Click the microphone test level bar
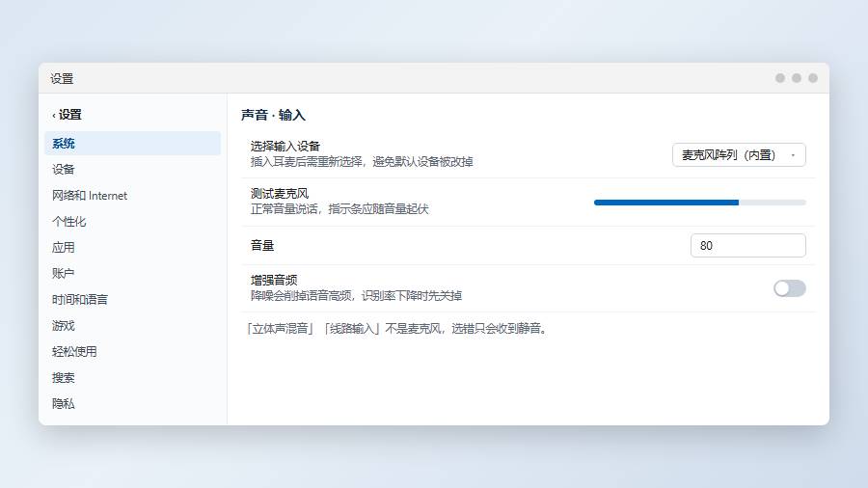 (700, 203)
